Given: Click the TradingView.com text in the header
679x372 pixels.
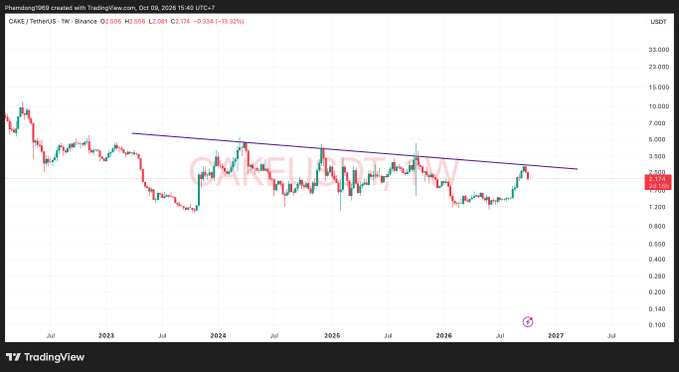Looking at the screenshot, I should coord(112,8).
